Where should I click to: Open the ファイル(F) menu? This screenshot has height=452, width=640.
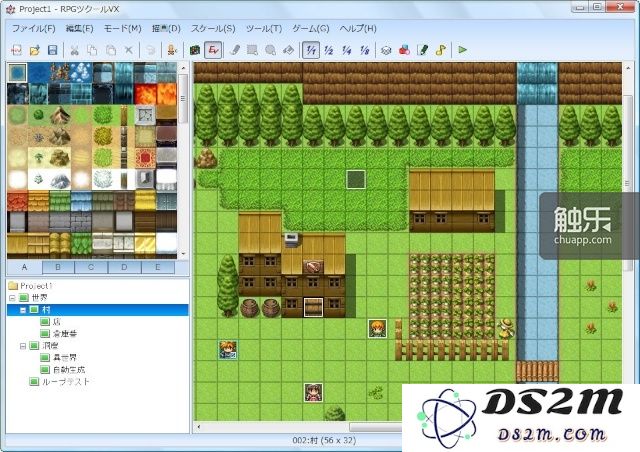pyautogui.click(x=33, y=29)
